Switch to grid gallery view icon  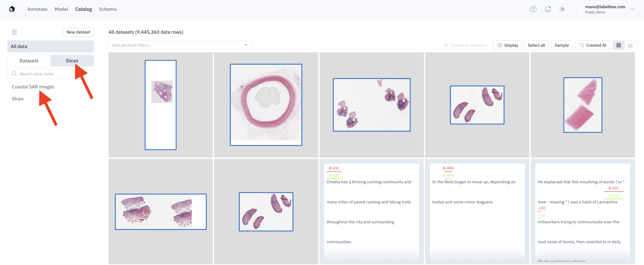pyautogui.click(x=618, y=45)
